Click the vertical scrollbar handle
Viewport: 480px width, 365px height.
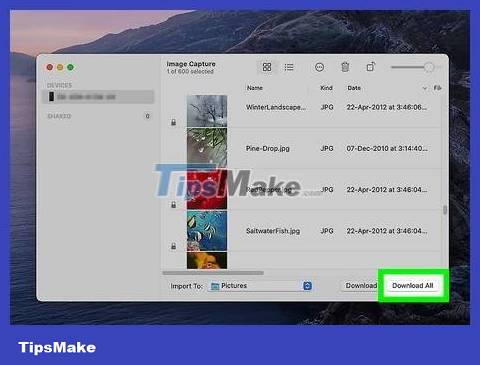pyautogui.click(x=445, y=210)
